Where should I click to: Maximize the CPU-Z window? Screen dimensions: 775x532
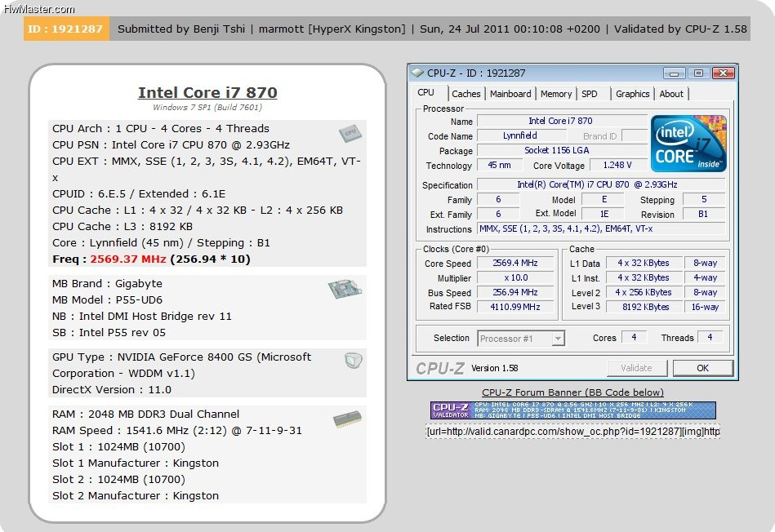coord(698,73)
